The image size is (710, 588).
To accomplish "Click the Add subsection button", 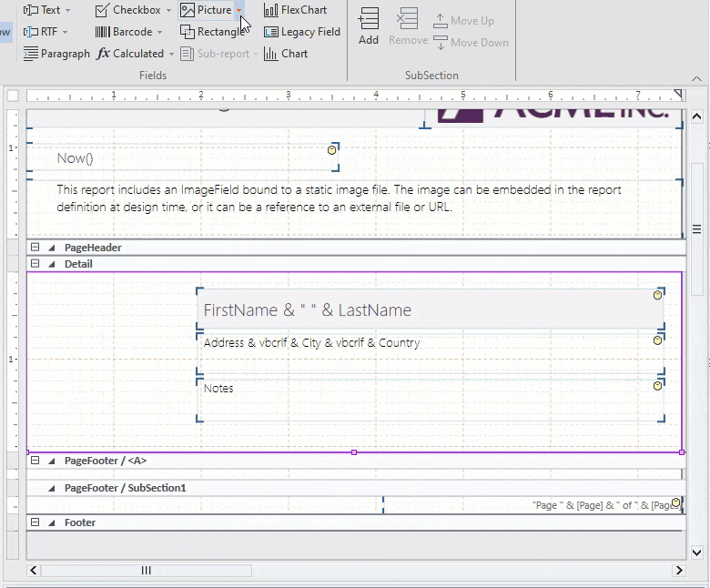I will point(369,25).
